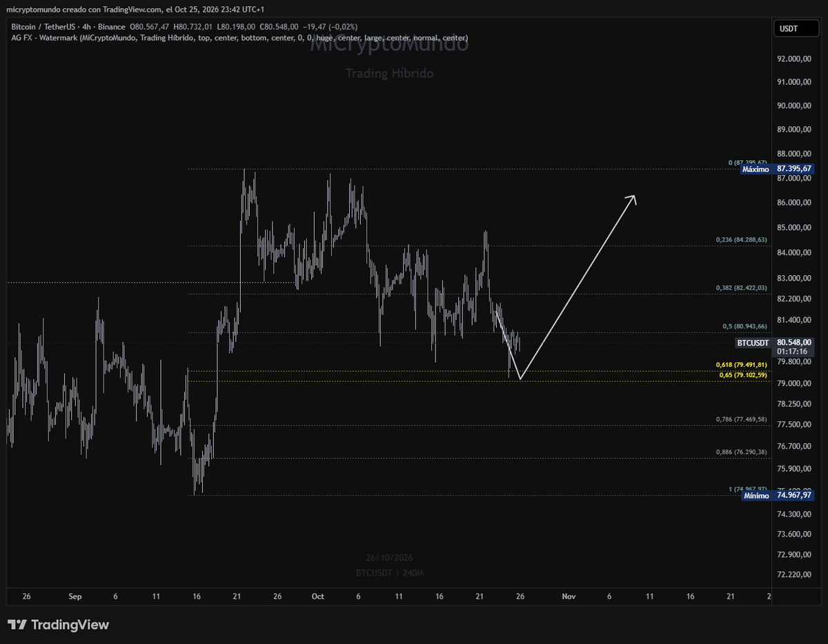This screenshot has height=644, width=828.
Task: Click 72.220,00 on the price axis
Action: (793, 575)
